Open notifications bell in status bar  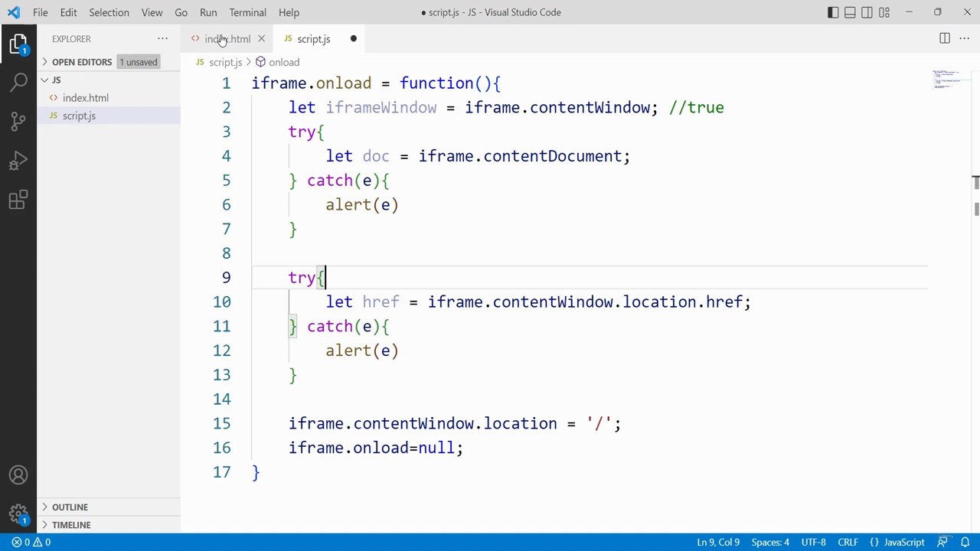coord(965,542)
